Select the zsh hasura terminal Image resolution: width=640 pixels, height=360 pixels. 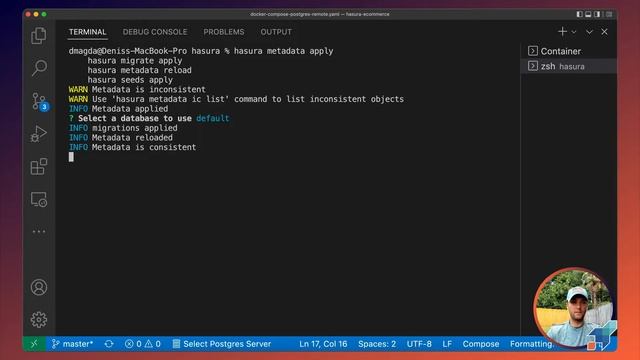click(x=569, y=66)
